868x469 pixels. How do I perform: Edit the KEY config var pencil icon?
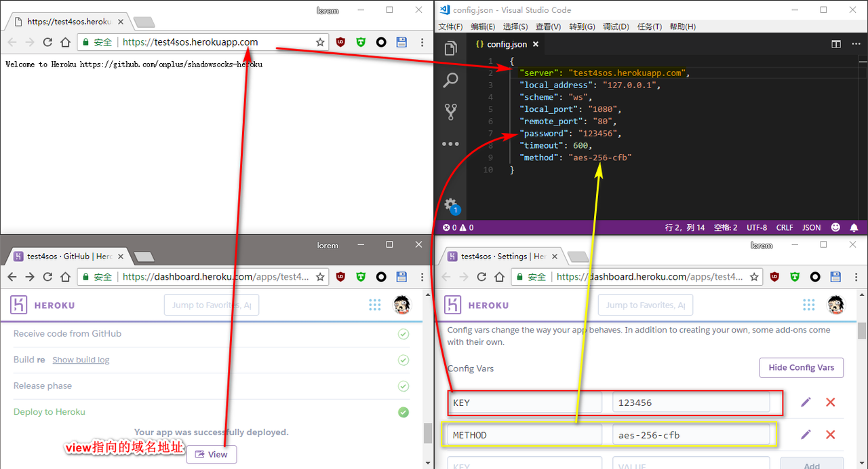tap(806, 402)
